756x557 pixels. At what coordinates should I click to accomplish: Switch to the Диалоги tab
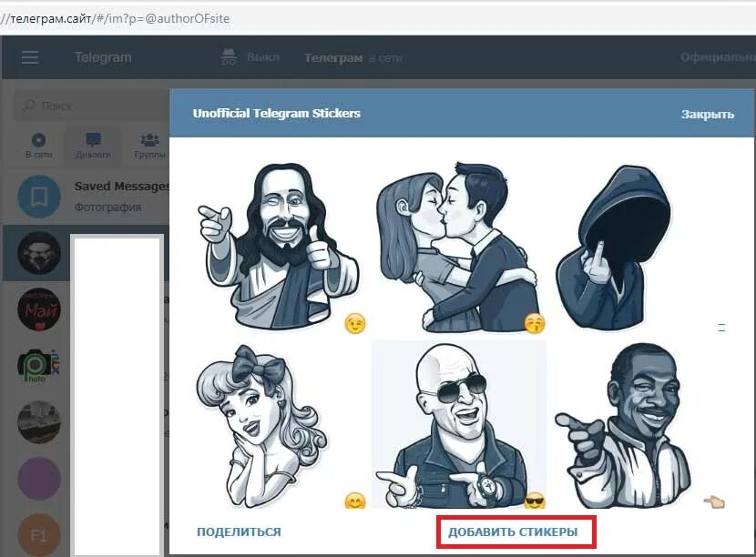(93, 146)
